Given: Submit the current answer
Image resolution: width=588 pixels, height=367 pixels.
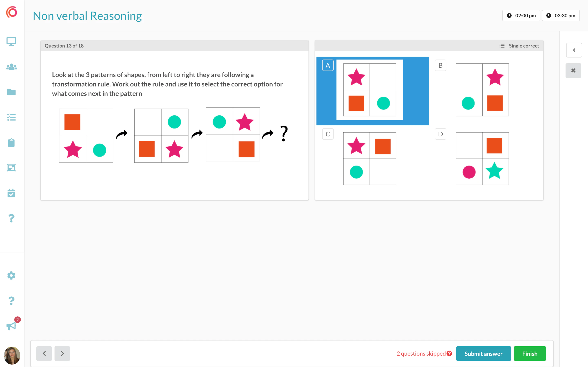Looking at the screenshot, I should point(483,353).
